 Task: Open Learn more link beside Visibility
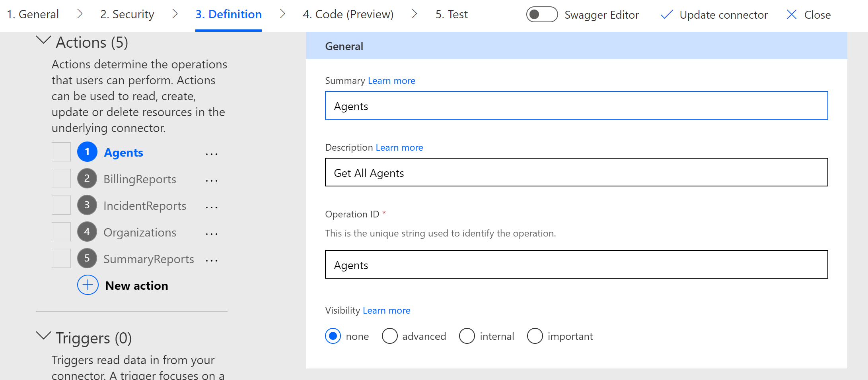click(386, 310)
